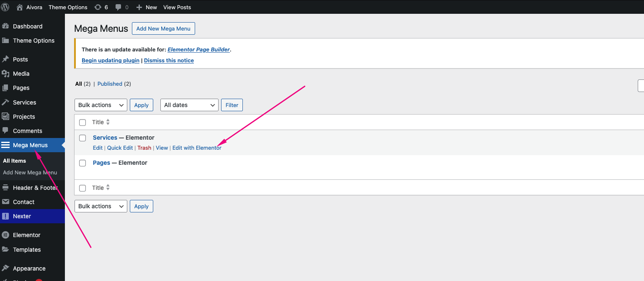644x281 pixels.
Task: Check the Pages row checkbox
Action: pyautogui.click(x=82, y=163)
